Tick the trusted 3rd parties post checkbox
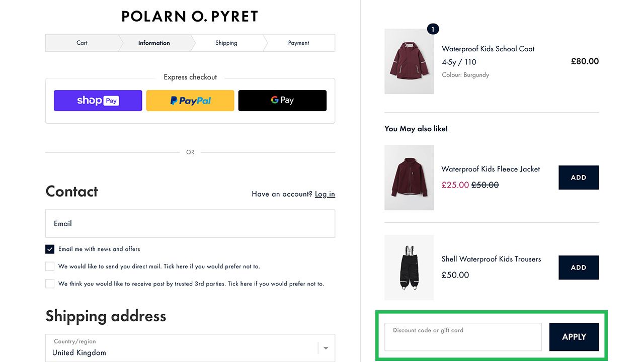 click(50, 284)
